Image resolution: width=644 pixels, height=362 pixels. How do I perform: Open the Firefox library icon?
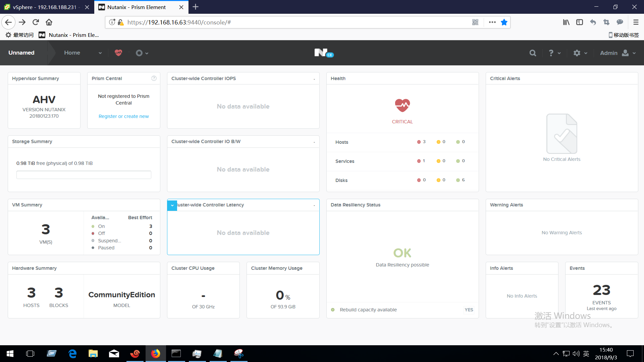point(566,22)
